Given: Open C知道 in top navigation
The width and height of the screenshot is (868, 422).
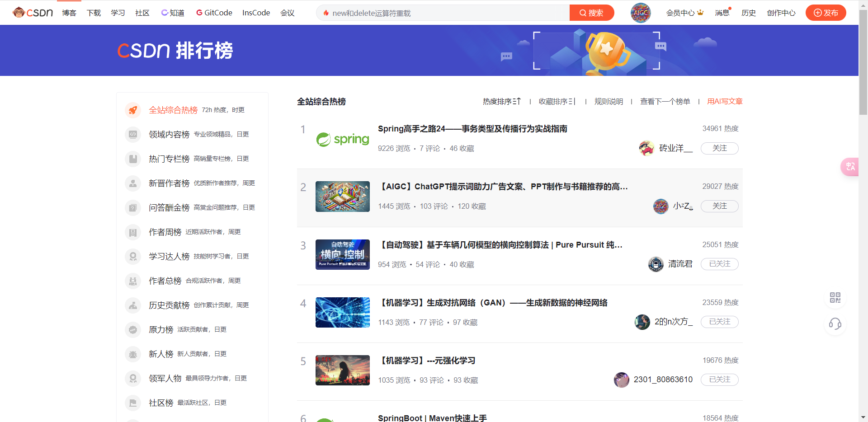Looking at the screenshot, I should click(173, 13).
